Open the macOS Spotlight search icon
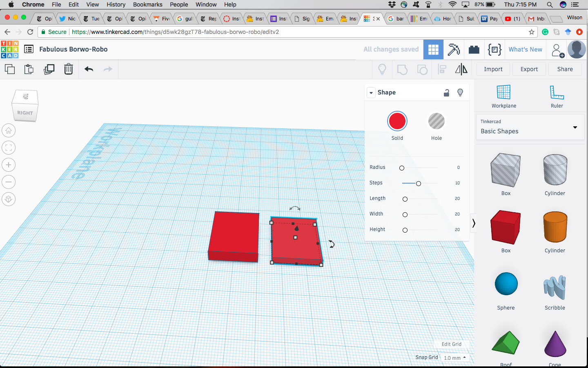 (550, 4)
